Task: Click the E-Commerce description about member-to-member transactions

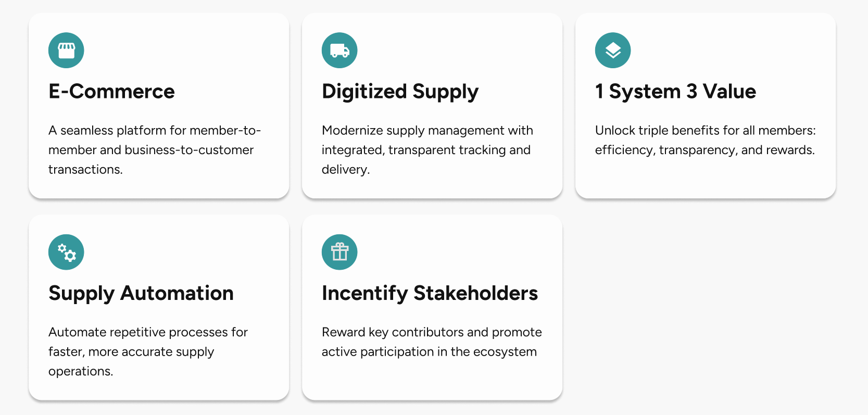Action: (155, 150)
